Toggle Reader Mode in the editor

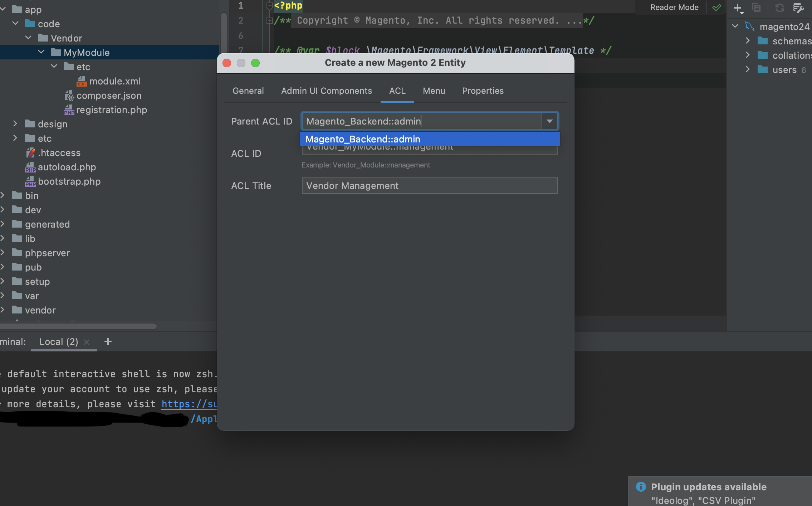pyautogui.click(x=674, y=8)
